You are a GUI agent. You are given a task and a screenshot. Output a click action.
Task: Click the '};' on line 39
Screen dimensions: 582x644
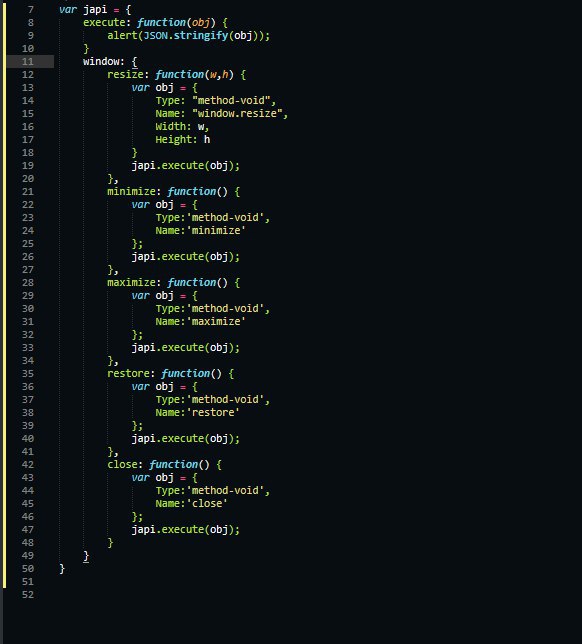coord(137,426)
